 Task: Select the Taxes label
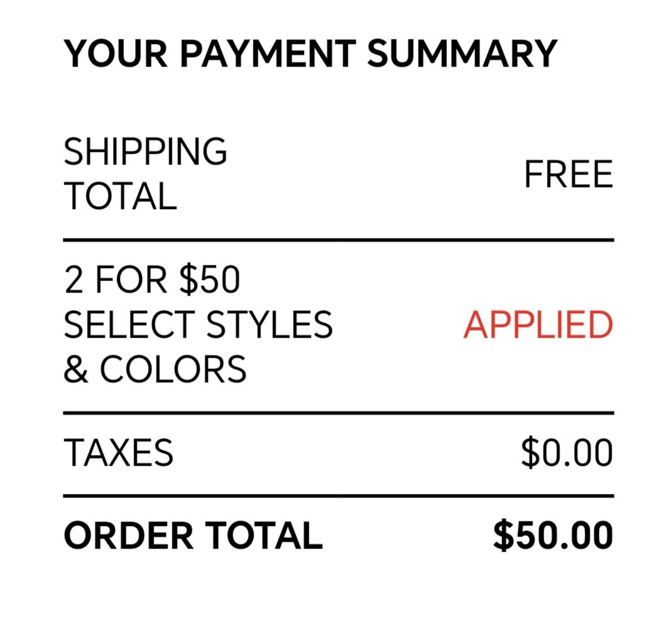point(118,452)
